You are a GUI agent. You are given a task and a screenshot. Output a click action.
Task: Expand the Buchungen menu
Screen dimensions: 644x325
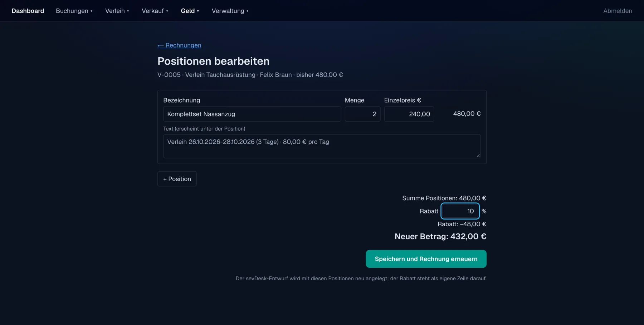[74, 11]
